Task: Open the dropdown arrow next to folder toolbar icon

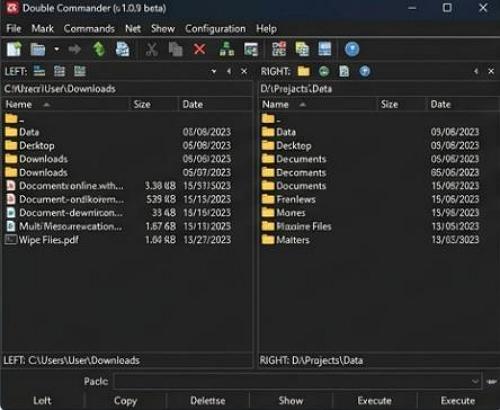Action: [x=57, y=49]
